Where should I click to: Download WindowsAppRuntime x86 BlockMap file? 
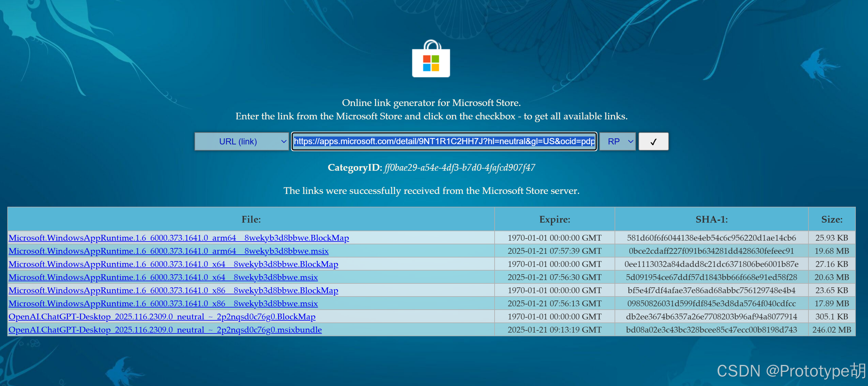tap(173, 290)
